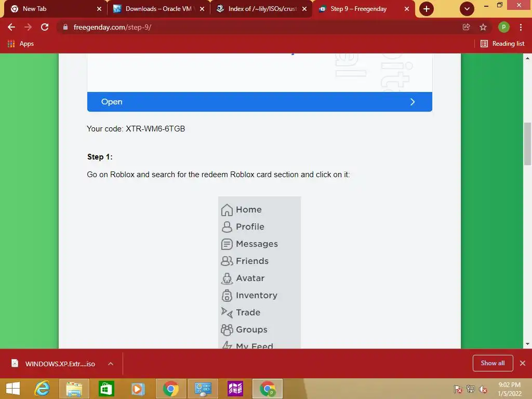
Task: Close the Index of /~lily/ISOs tab
Action: tap(304, 9)
